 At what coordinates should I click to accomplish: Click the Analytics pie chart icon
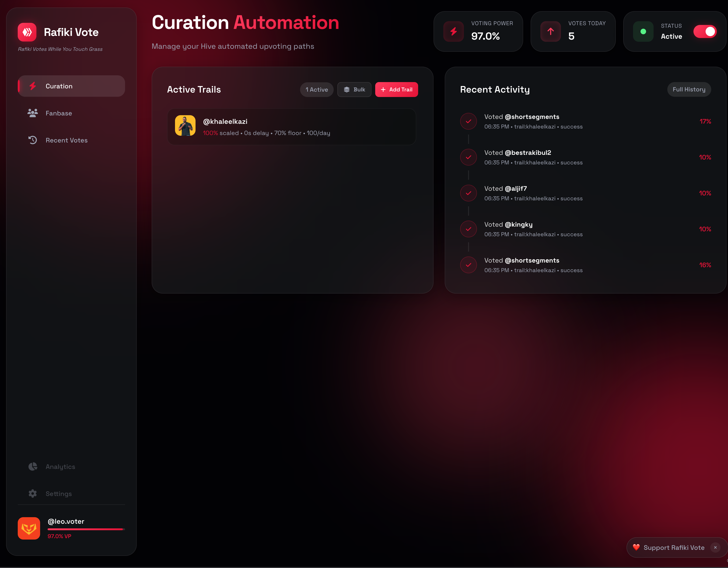(33, 467)
